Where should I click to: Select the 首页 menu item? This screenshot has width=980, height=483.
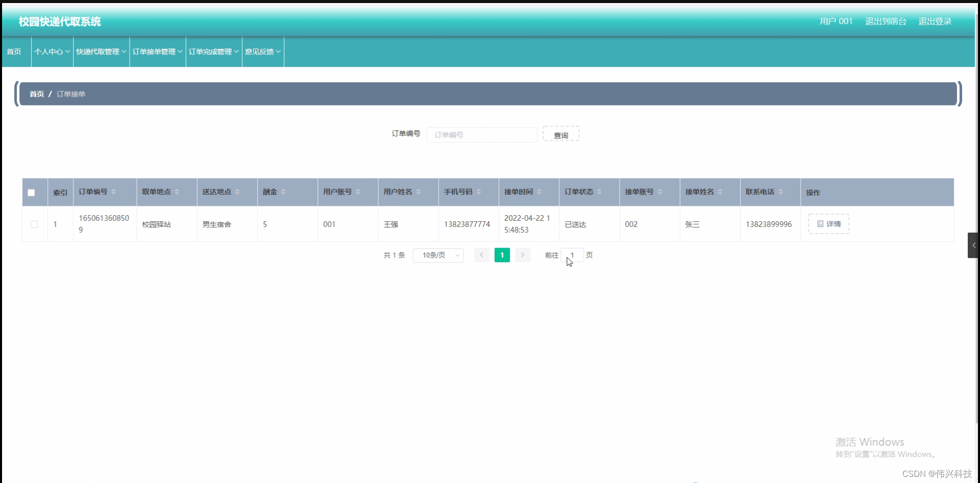pos(13,52)
